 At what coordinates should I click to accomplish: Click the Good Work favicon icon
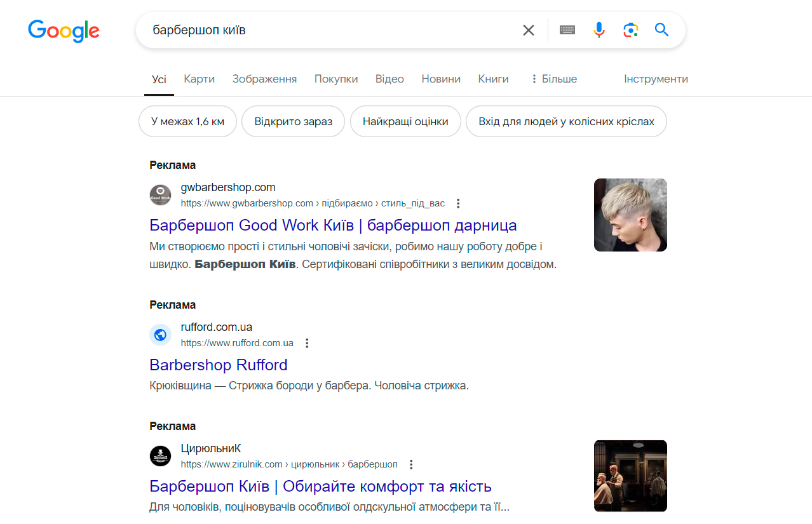point(160,195)
